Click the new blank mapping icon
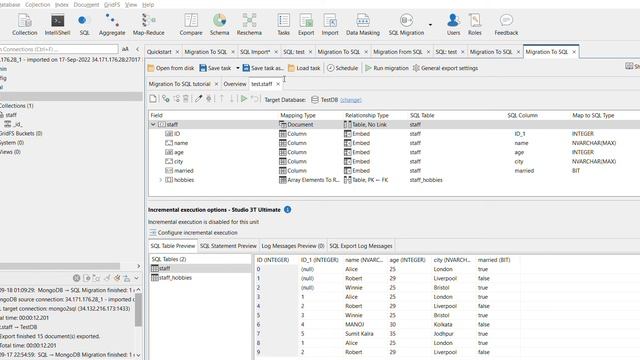Image resolution: width=640 pixels, height=360 pixels. coord(153,99)
